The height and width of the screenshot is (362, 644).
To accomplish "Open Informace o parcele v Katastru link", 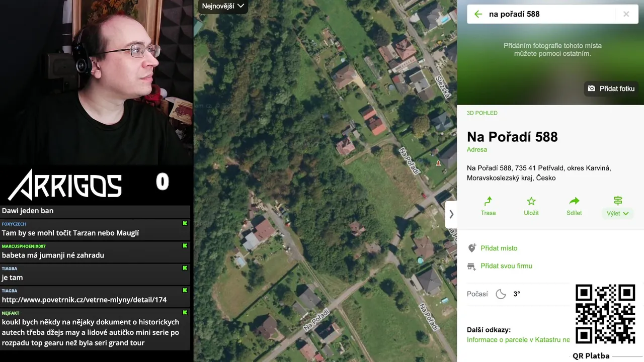I will coord(518,340).
